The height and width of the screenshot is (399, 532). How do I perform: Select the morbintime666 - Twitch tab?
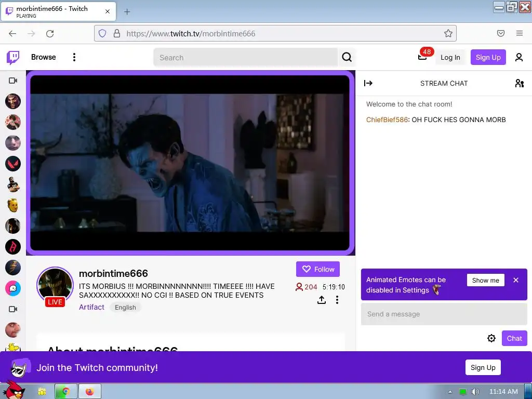tap(59, 11)
